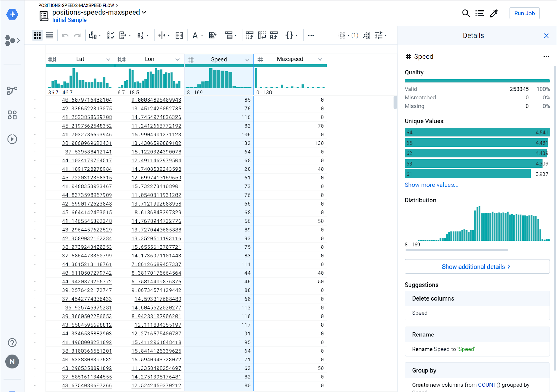Click the three-dot more tools icon

pyautogui.click(x=311, y=35)
